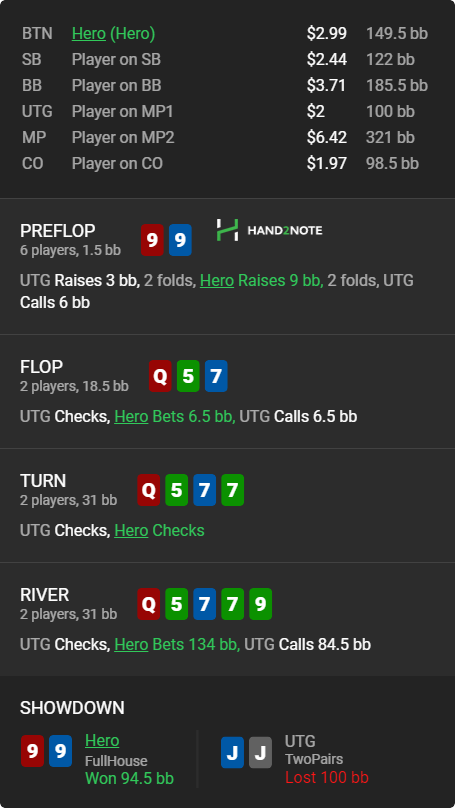Click the Hand2Note logo
Screen dimensions: 455x808
coord(269,230)
